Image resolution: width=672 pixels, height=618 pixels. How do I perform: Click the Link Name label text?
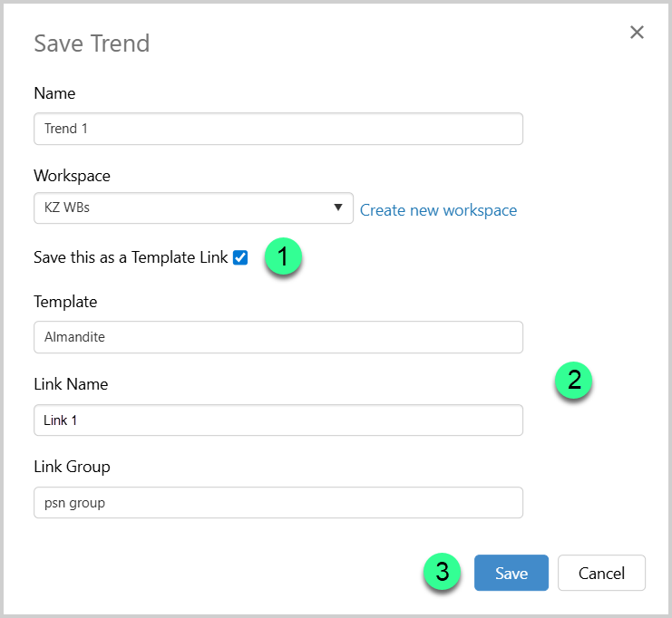[71, 384]
